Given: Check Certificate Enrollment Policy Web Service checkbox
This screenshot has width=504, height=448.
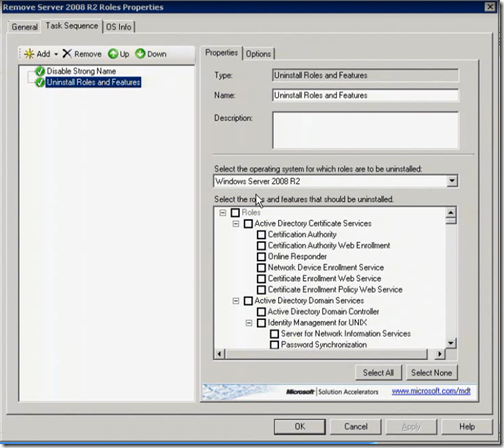Looking at the screenshot, I should pyautogui.click(x=262, y=290).
